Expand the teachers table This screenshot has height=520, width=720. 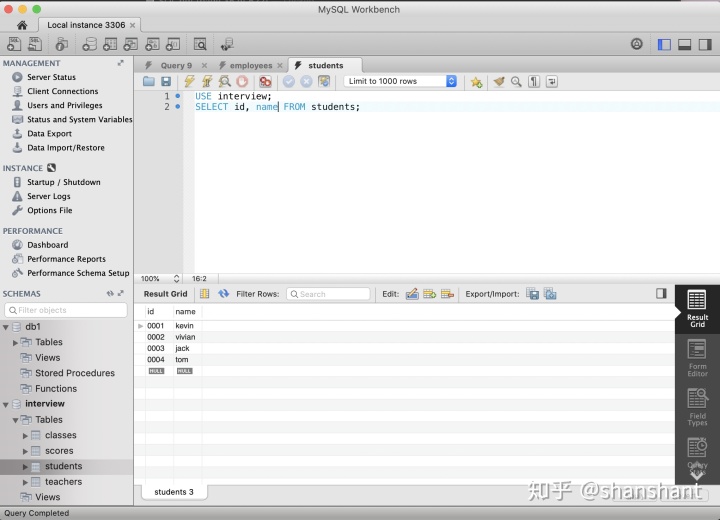25,482
